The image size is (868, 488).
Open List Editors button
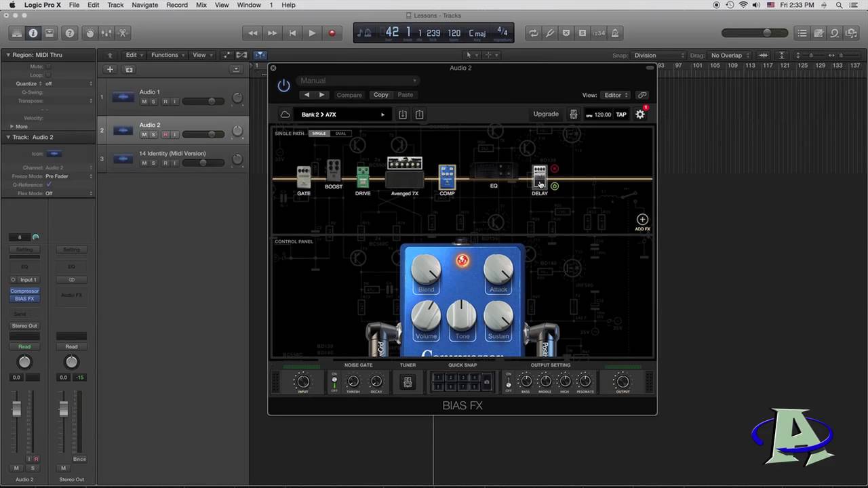point(802,33)
